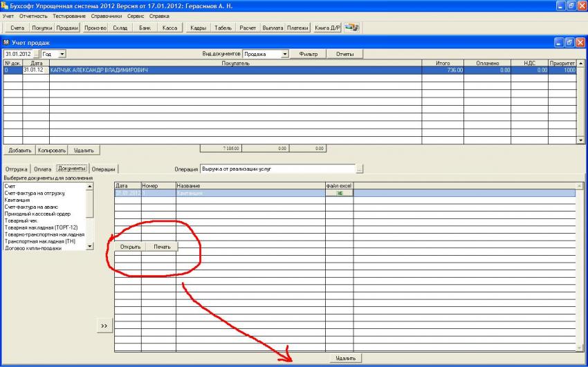The image size is (588, 367).
Task: Expand the Год period dropdown
Action: [62, 54]
